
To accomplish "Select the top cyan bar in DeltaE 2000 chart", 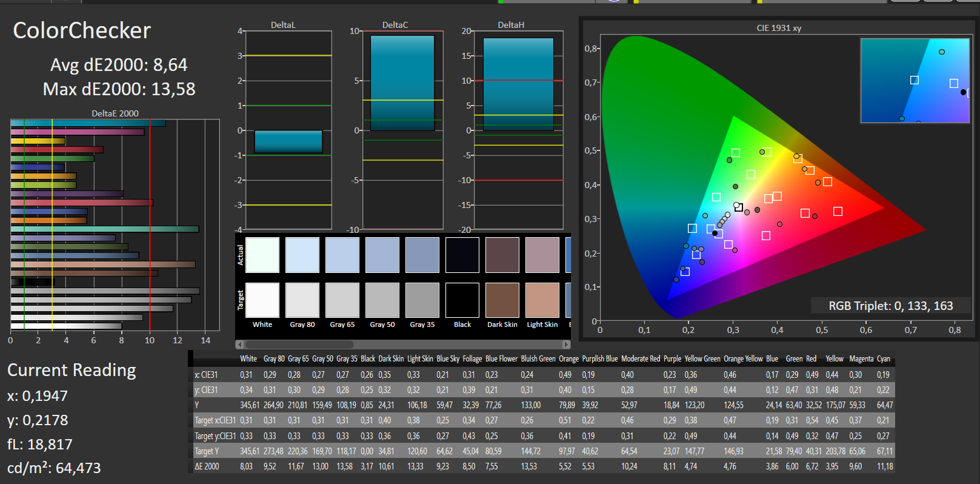I will pyautogui.click(x=88, y=123).
